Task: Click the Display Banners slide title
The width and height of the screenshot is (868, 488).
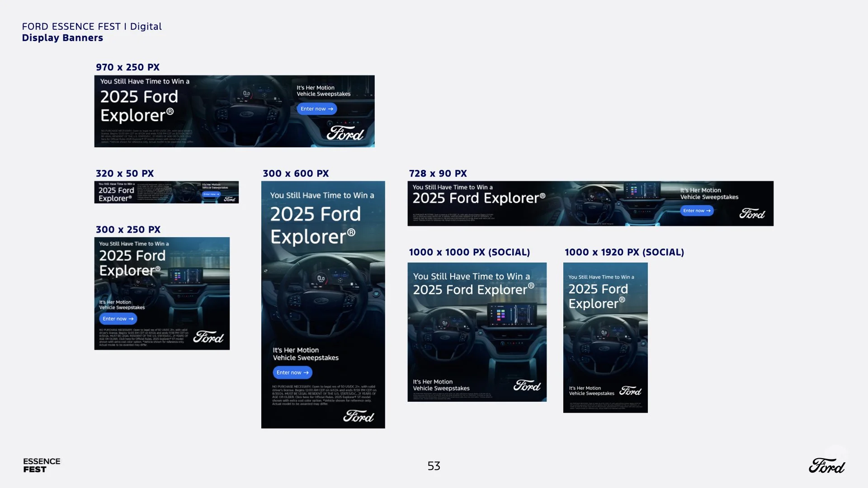Action: point(62,38)
